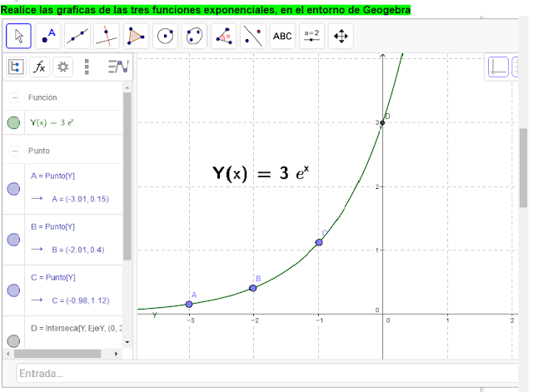Select the A = Punto[Y] definition
Viewport: 533px width, 392px height.
pos(52,176)
